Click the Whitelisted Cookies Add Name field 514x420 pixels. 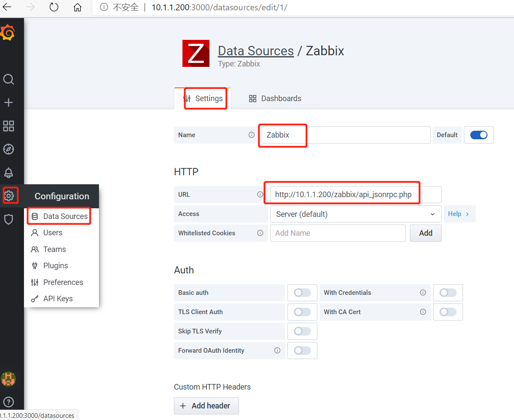coord(338,233)
